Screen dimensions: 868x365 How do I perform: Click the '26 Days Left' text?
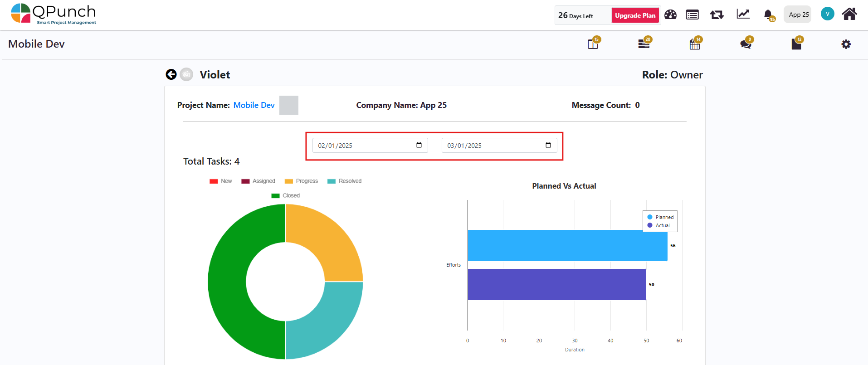(575, 15)
